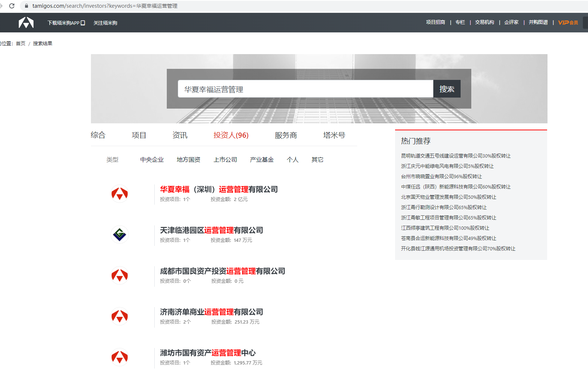
Task: Open 中煤任远（陕西）新能源 60%股权转让 link
Action: pyautogui.click(x=456, y=187)
